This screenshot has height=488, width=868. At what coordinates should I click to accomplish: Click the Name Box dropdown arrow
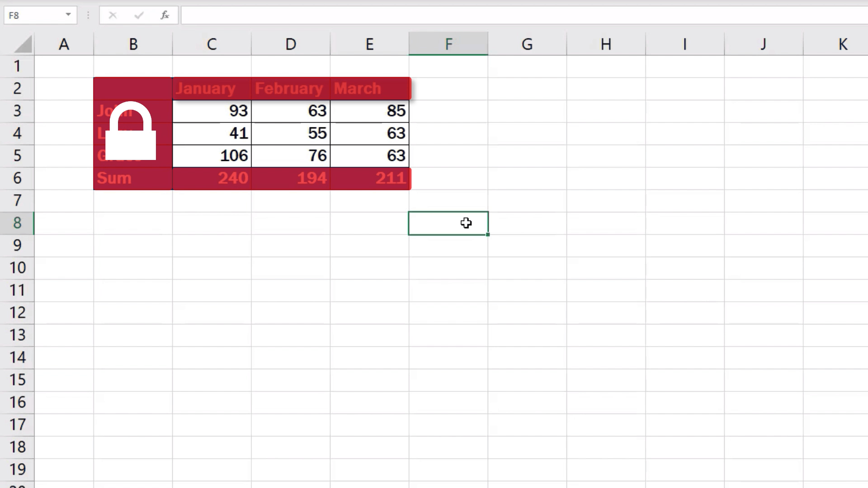tap(67, 15)
